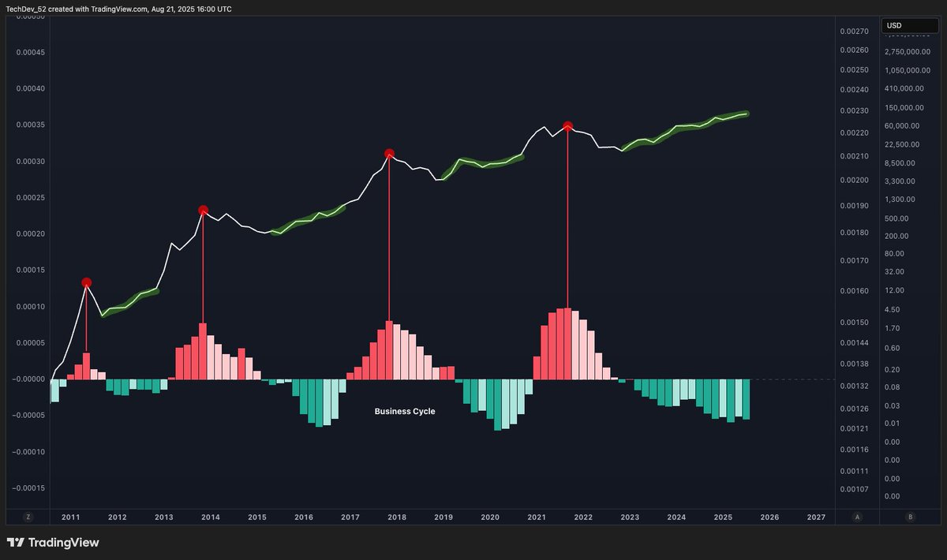Click the TradingView logo
947x560 pixels.
pos(53,543)
